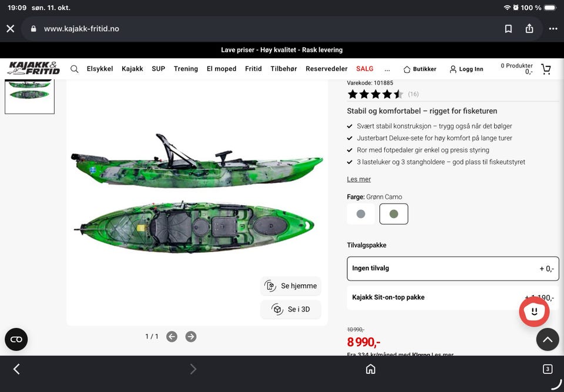Click Logg Inn to sign in
564x392 pixels.
(466, 69)
